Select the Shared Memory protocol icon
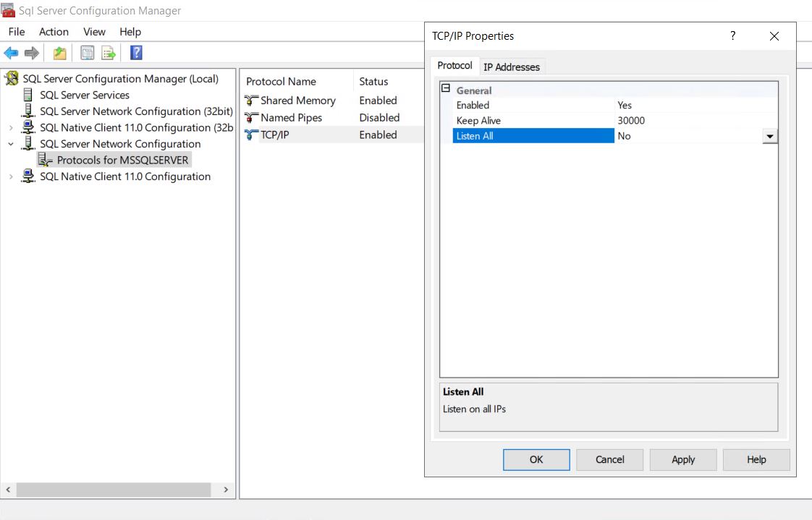812x520 pixels. pos(251,101)
